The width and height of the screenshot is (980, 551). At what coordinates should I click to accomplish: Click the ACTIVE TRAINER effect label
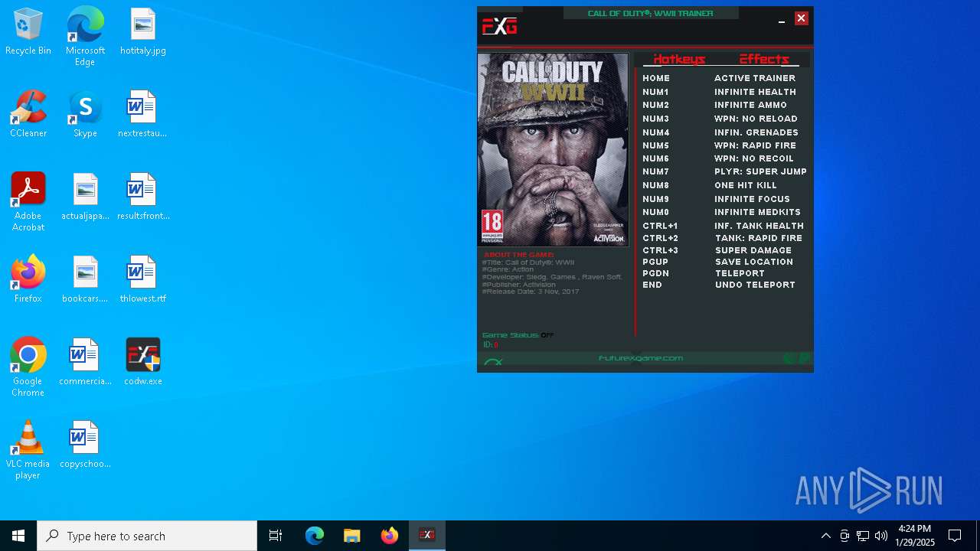[x=755, y=78]
